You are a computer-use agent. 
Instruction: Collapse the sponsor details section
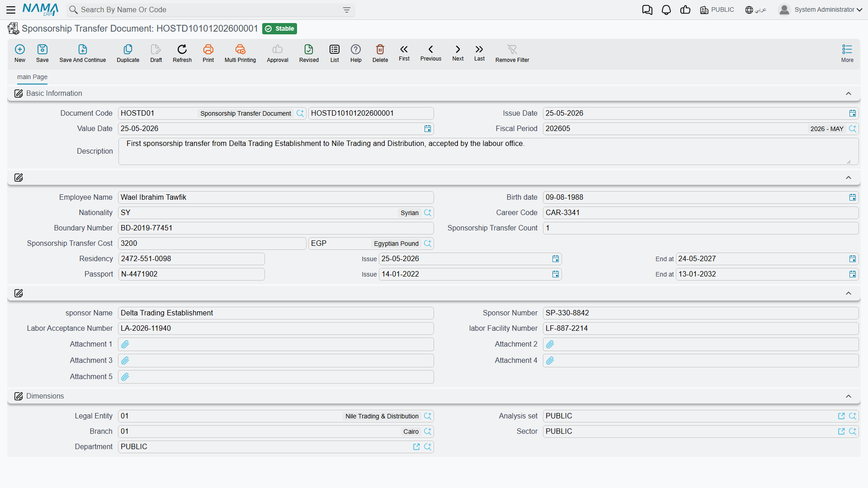point(849,293)
